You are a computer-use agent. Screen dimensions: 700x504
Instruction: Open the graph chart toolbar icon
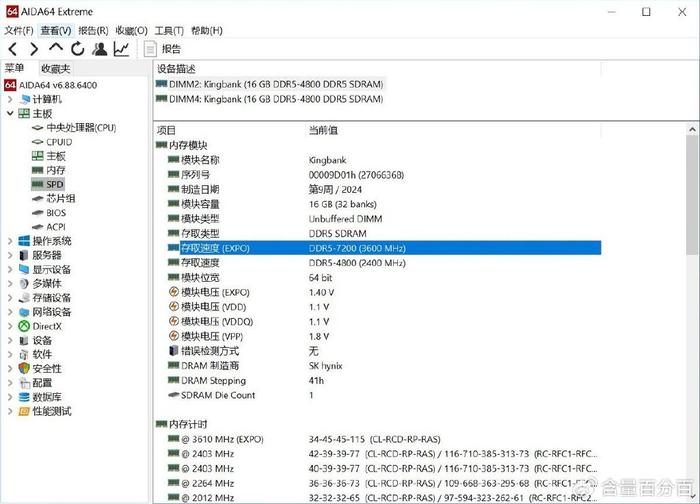click(x=121, y=49)
